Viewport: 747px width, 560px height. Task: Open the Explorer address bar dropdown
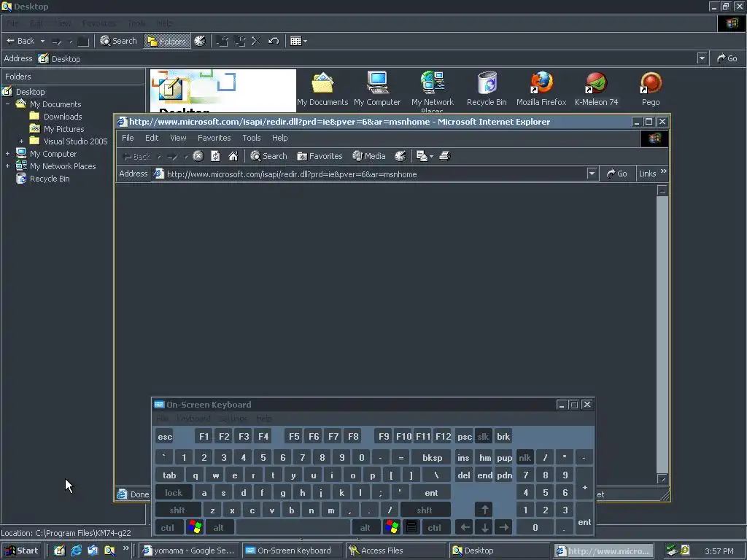[702, 58]
